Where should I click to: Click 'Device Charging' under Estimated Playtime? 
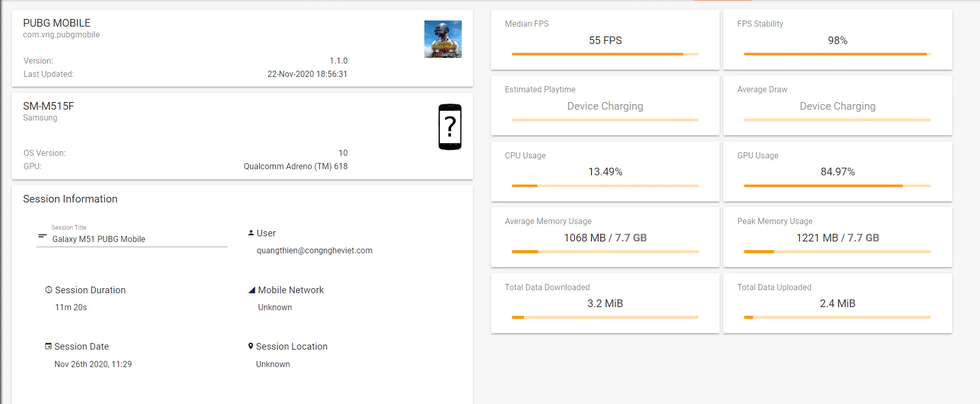tap(605, 106)
